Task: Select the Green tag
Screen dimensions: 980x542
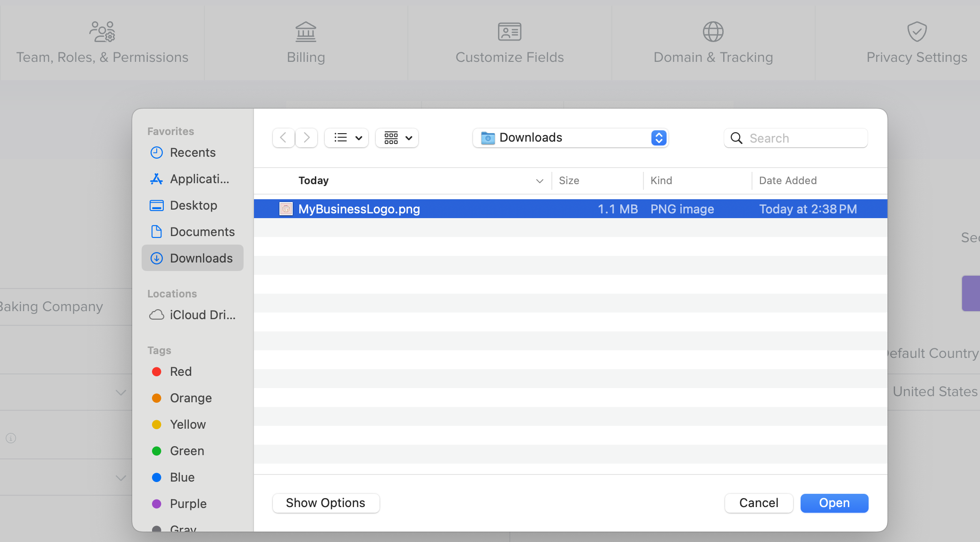Action: click(186, 451)
